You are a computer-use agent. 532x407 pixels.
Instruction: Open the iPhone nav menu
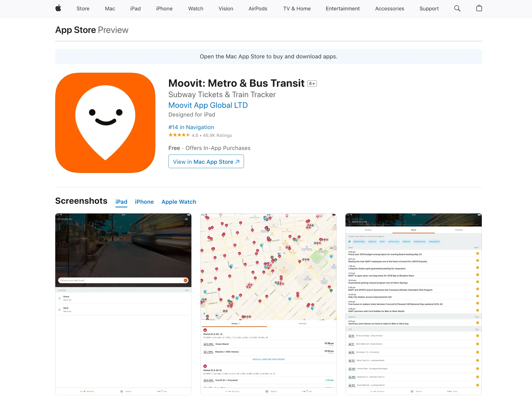pos(164,8)
